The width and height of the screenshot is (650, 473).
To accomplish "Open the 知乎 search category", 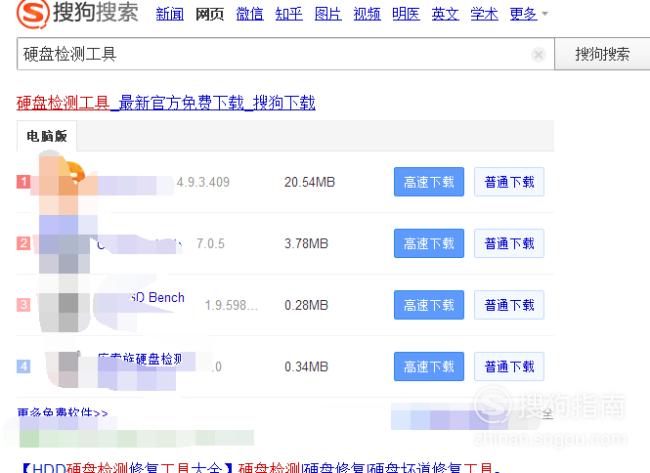I will tap(289, 15).
